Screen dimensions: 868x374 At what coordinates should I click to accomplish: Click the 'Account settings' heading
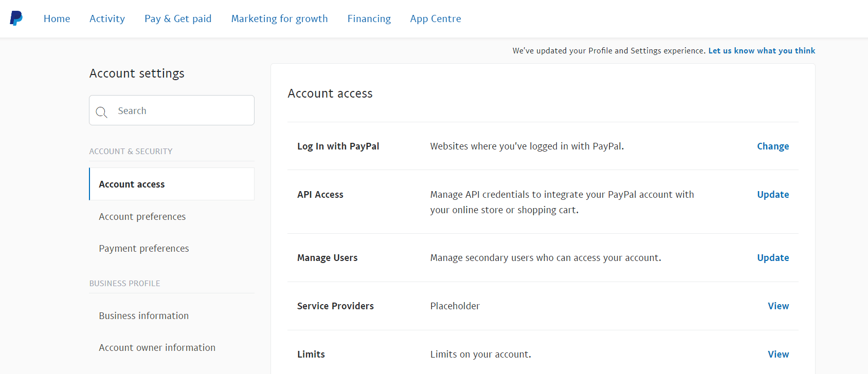tap(137, 73)
